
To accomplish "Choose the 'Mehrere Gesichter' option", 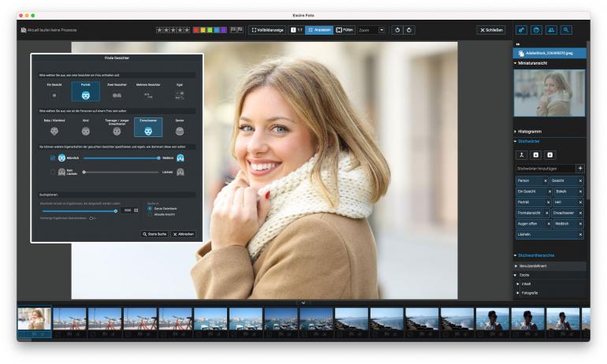I will (148, 91).
